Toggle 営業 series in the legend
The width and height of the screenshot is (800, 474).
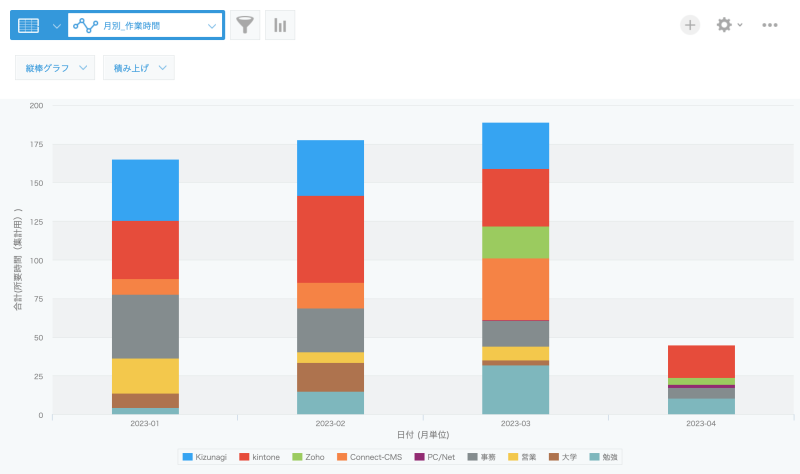522,457
